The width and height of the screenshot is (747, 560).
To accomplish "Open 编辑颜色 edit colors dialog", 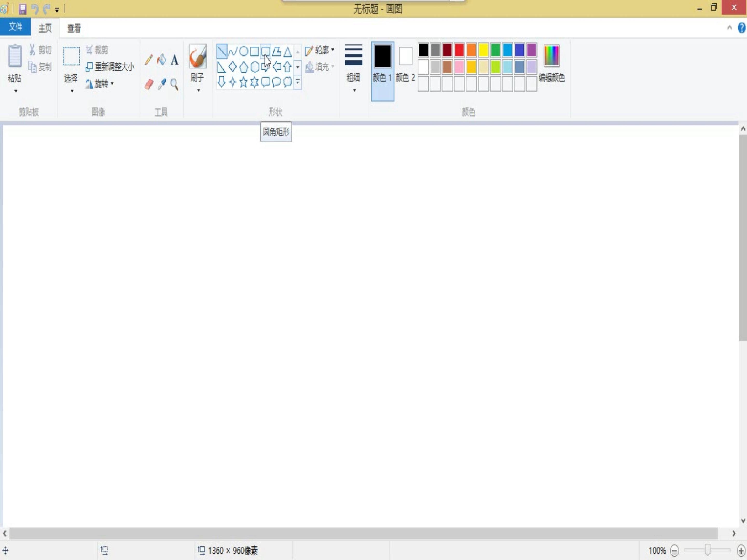I will pos(551,64).
